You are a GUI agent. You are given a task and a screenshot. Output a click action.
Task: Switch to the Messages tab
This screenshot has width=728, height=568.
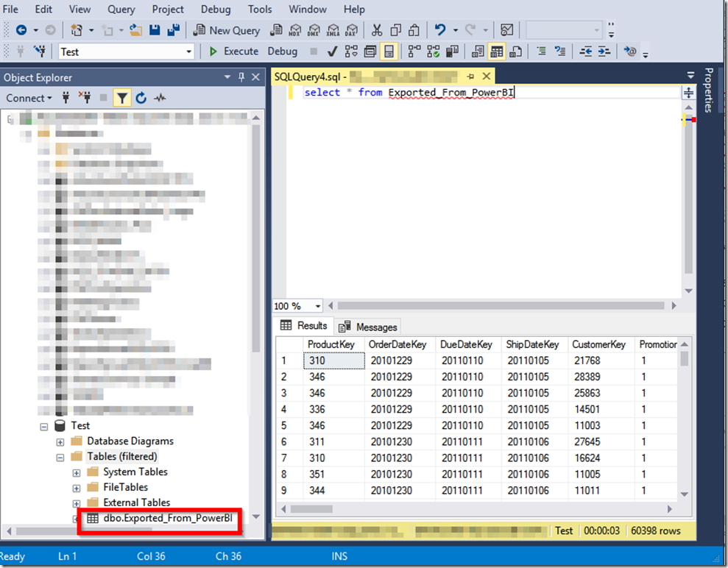coord(368,327)
